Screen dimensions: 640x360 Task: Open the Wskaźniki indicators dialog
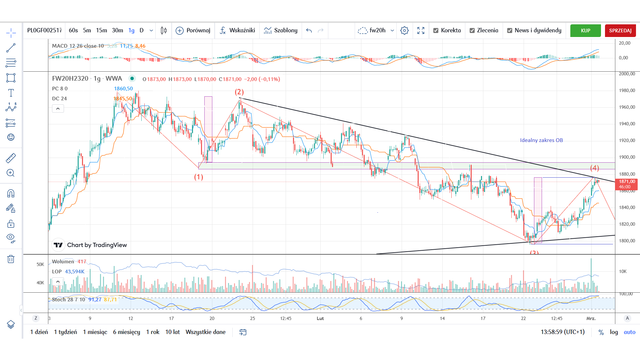click(x=237, y=31)
